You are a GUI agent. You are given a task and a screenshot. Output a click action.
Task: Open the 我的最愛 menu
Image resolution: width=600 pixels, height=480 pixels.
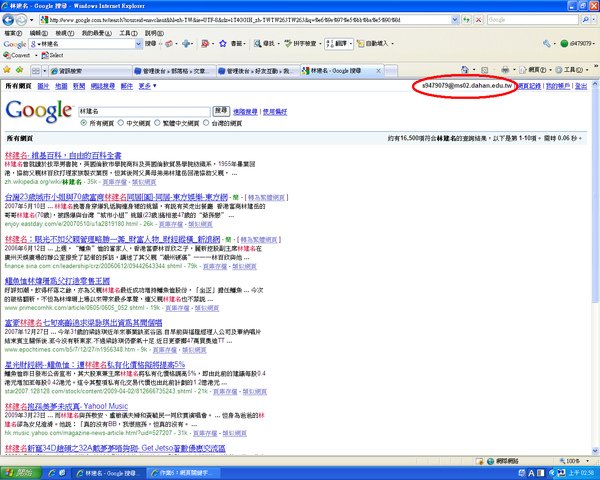click(96, 33)
